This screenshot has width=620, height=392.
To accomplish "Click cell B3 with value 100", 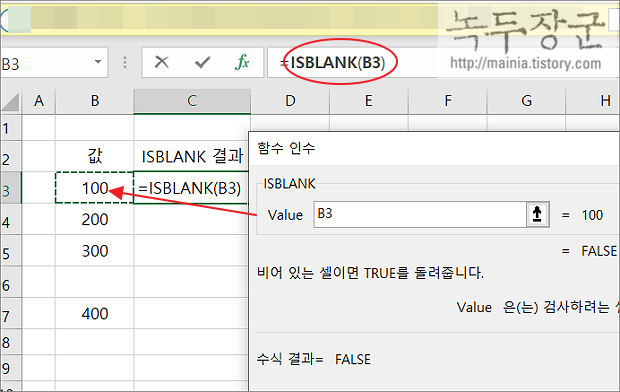I will point(95,188).
